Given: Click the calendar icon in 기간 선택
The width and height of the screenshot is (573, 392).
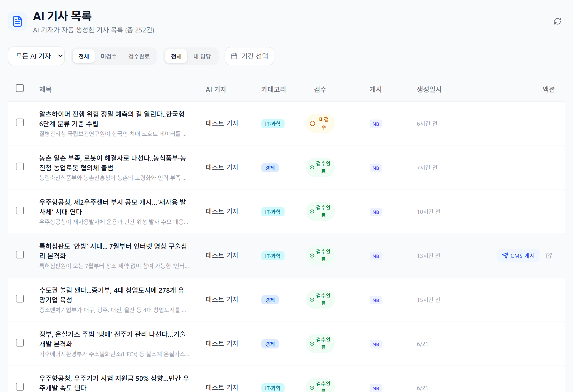Looking at the screenshot, I should 234,56.
